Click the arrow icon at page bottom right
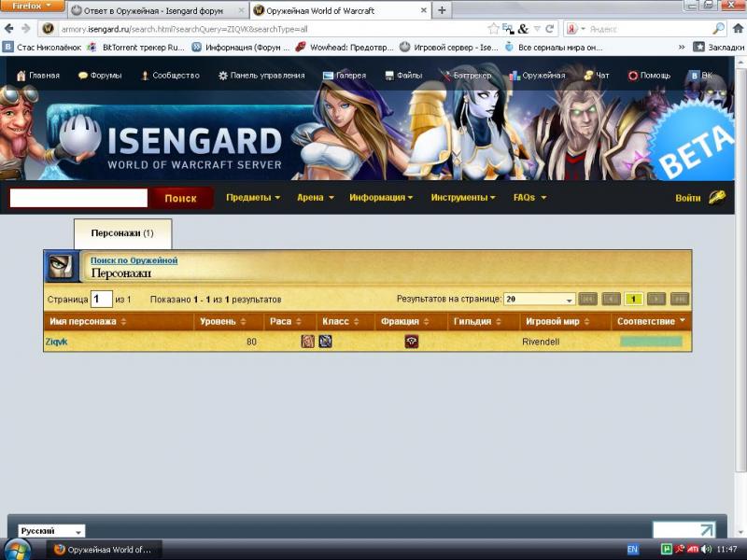 (x=707, y=529)
